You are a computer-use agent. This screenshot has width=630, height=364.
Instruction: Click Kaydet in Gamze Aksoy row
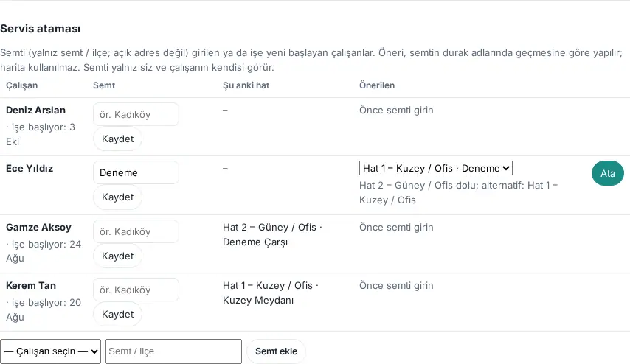click(117, 256)
